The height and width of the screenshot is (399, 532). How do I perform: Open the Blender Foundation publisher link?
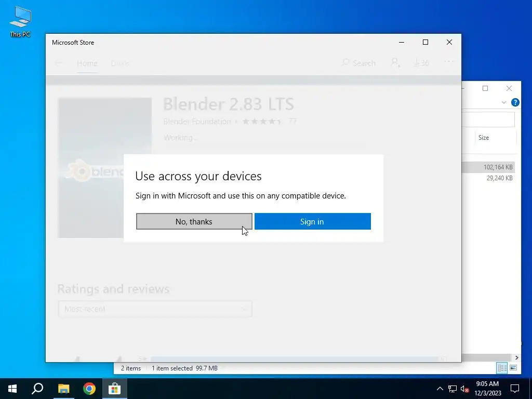click(197, 122)
